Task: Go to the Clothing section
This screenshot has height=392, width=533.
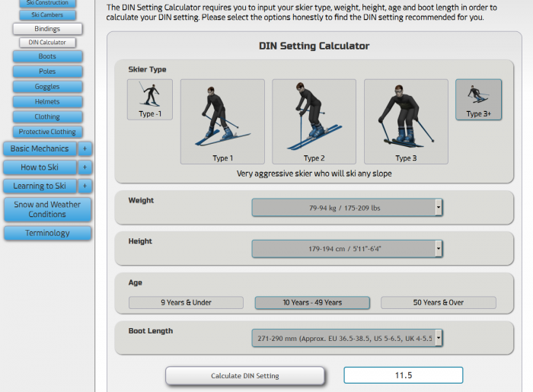Action: pyautogui.click(x=47, y=117)
